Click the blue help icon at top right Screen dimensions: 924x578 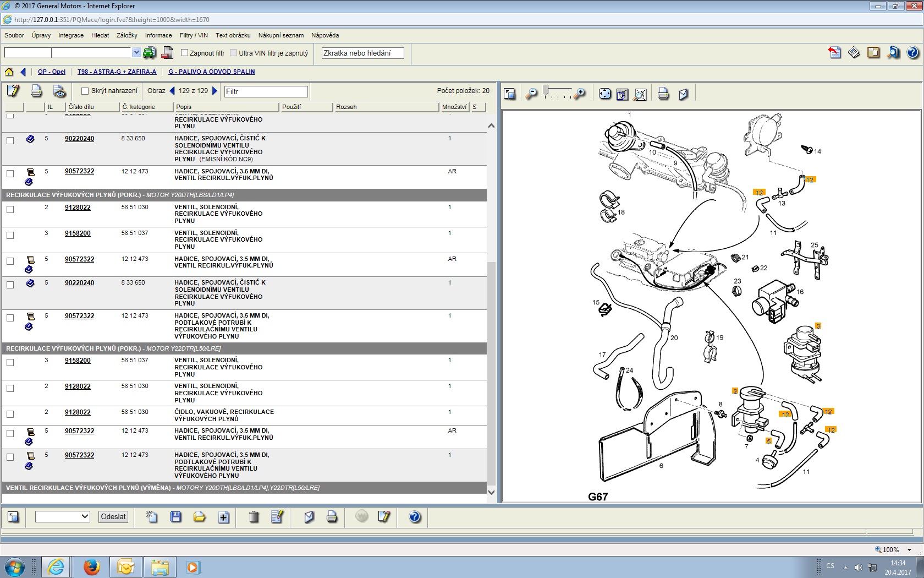(912, 53)
